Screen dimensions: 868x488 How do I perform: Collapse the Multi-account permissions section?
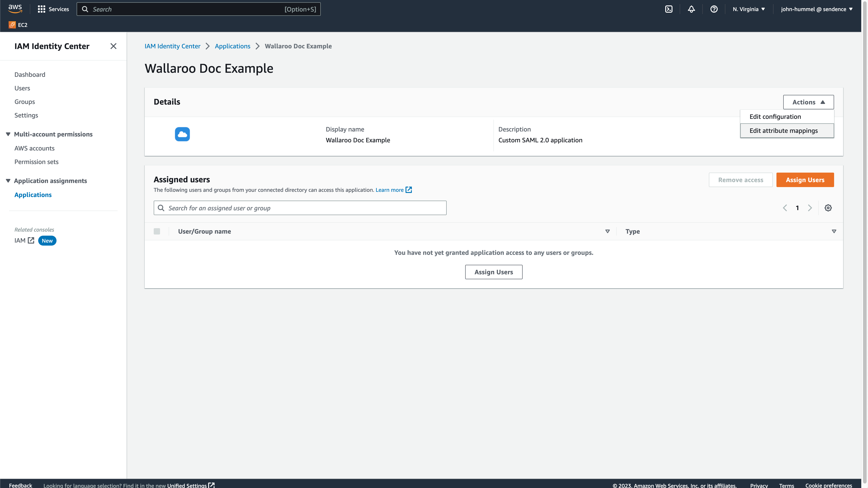pos(8,134)
